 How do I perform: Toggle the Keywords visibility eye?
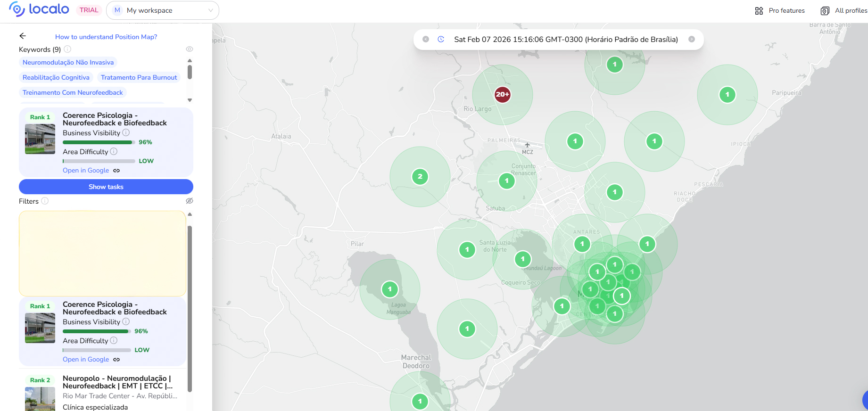(190, 49)
